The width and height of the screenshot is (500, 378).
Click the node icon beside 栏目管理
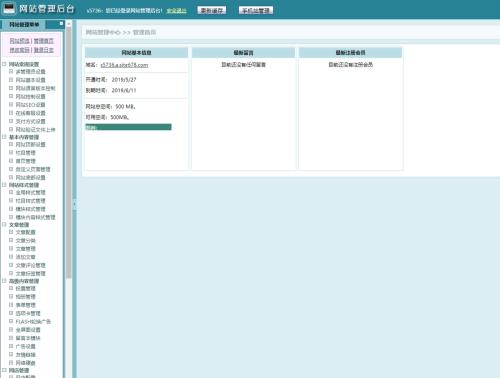11,152
